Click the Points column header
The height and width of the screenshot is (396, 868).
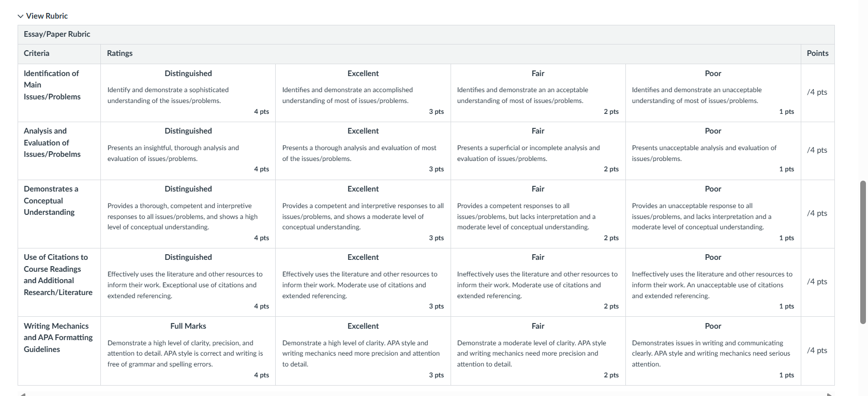tap(817, 53)
